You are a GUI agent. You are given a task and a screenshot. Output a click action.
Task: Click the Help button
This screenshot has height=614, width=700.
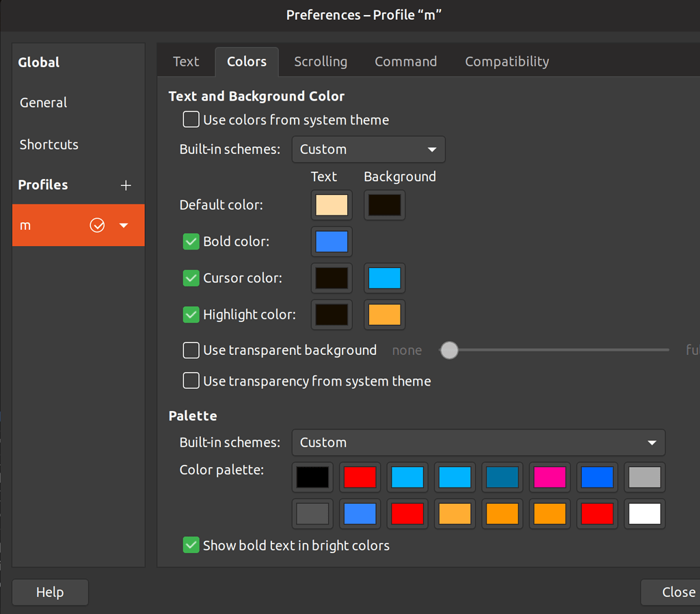coord(50,592)
